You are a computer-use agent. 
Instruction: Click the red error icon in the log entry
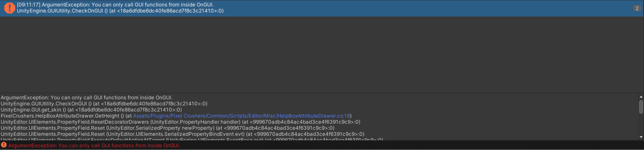pos(9,8)
